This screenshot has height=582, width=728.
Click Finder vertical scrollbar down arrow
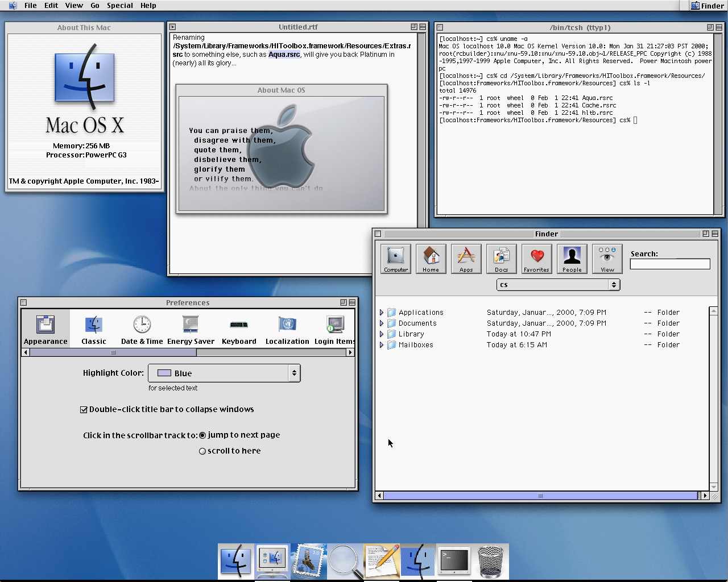714,487
